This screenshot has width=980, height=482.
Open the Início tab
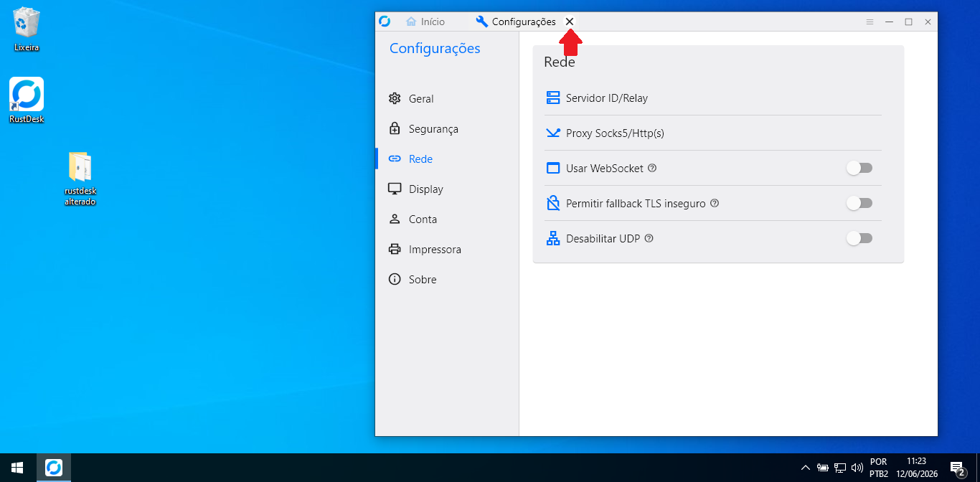tap(425, 22)
